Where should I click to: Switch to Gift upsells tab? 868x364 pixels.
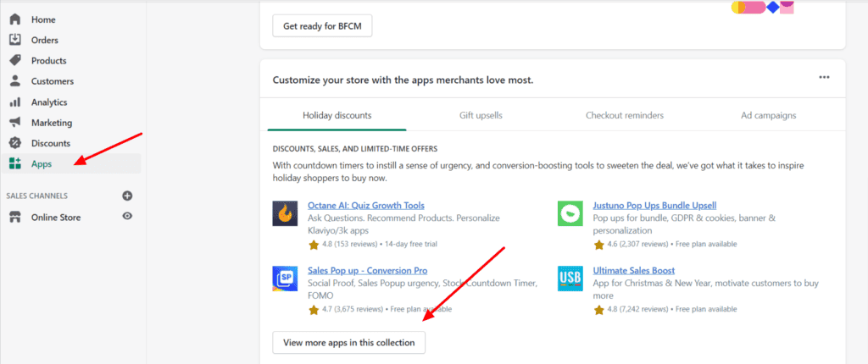(x=481, y=116)
